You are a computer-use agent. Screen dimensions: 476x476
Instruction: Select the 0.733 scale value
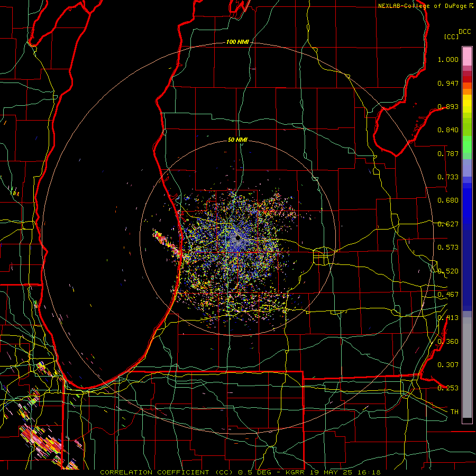[x=448, y=177]
